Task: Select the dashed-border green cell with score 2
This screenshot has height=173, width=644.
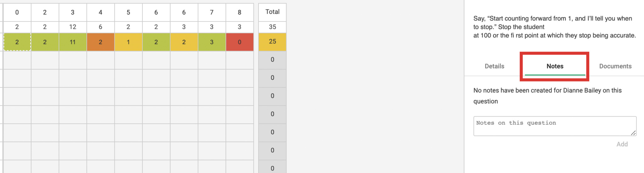Action: point(17,42)
